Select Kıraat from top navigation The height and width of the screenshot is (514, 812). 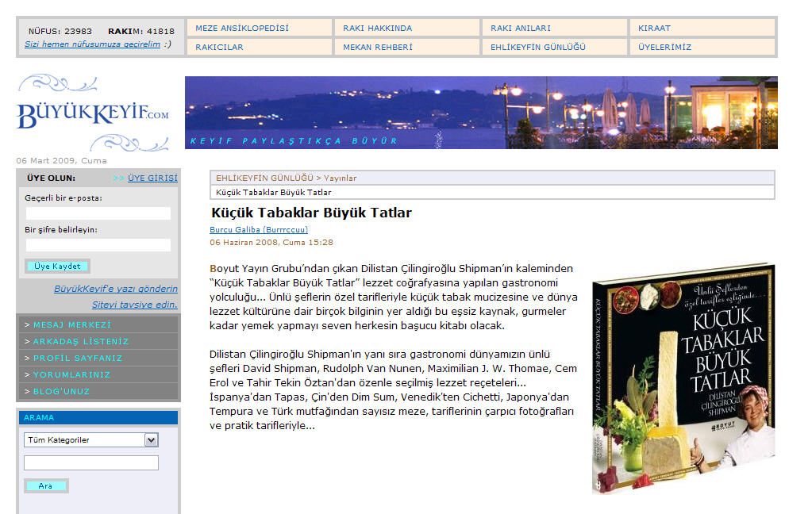[x=654, y=28]
